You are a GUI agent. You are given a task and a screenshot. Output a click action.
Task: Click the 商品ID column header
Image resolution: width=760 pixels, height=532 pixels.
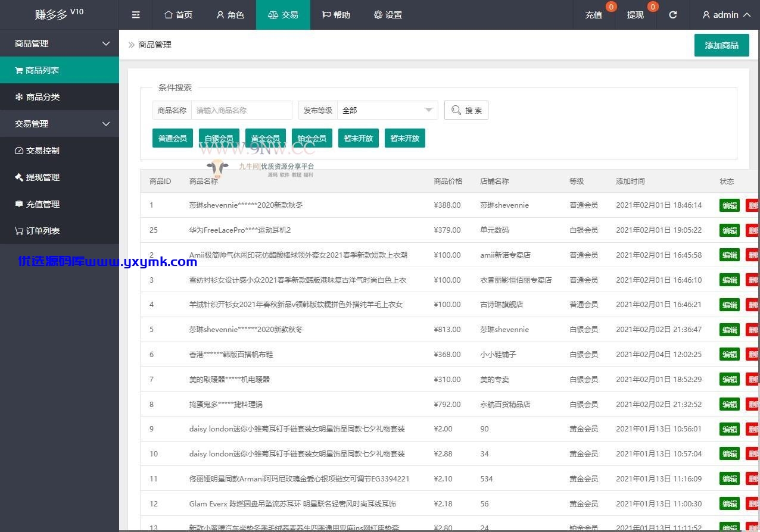(160, 181)
